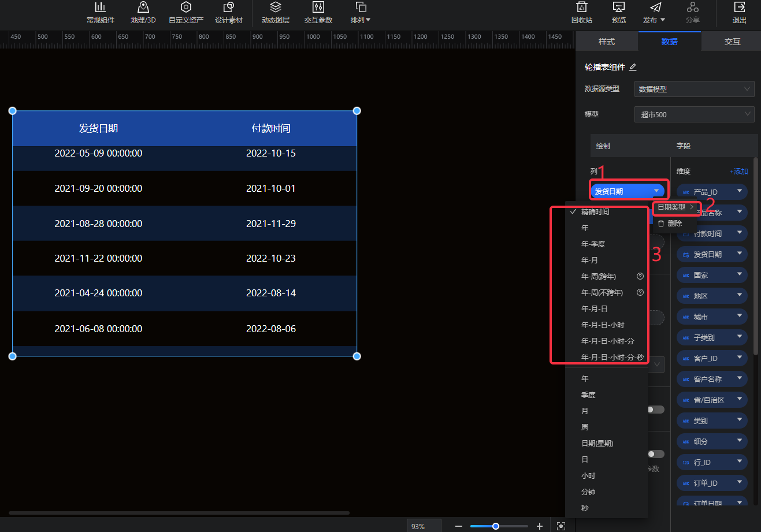
Task: Click the 预览 preview icon
Action: click(619, 8)
